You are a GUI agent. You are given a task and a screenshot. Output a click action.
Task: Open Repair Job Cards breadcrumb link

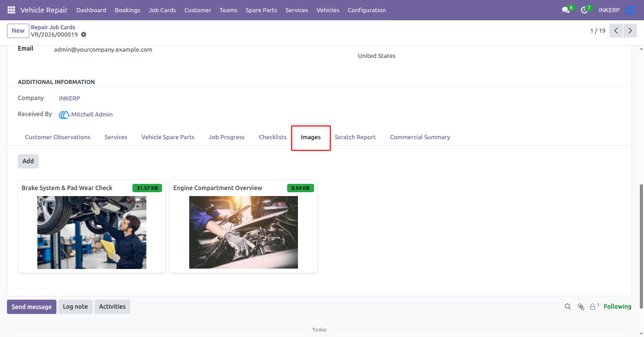(53, 27)
